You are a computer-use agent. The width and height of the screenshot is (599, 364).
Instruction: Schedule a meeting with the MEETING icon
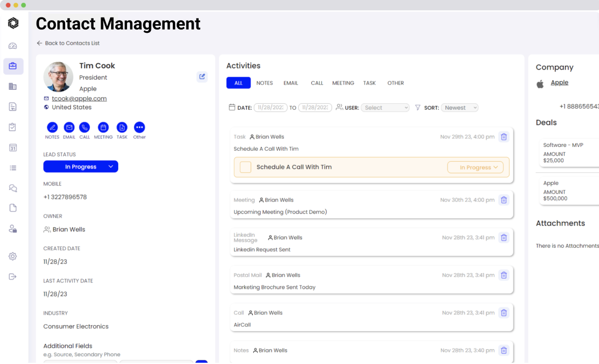coord(103,127)
